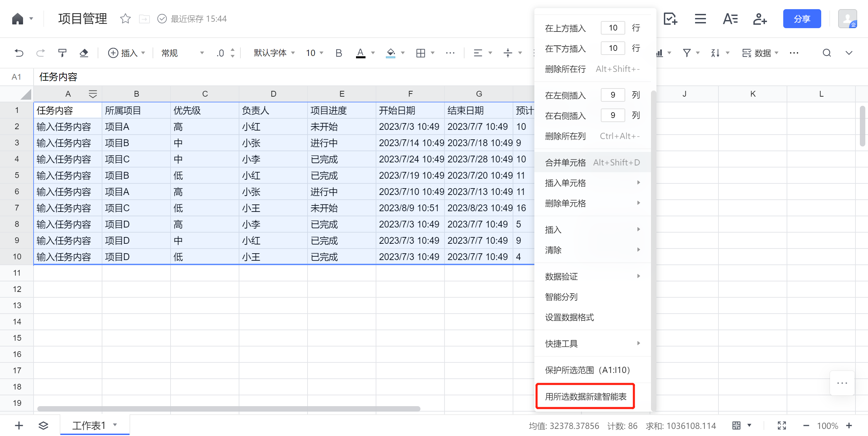Image resolution: width=868 pixels, height=436 pixels.
Task: Open the search magnifier icon
Action: pyautogui.click(x=827, y=53)
